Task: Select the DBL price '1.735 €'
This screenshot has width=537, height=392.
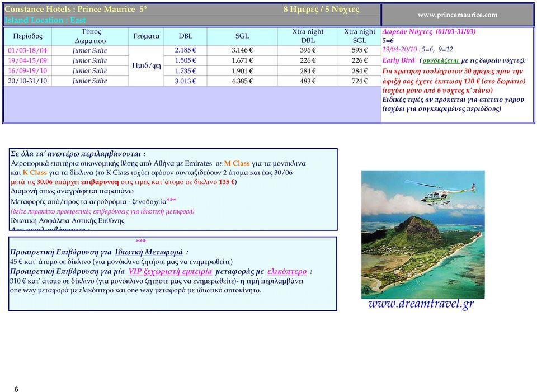Action: pos(185,71)
